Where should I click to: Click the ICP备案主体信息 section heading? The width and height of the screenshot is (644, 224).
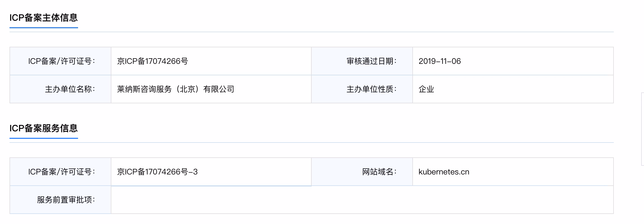click(x=44, y=18)
